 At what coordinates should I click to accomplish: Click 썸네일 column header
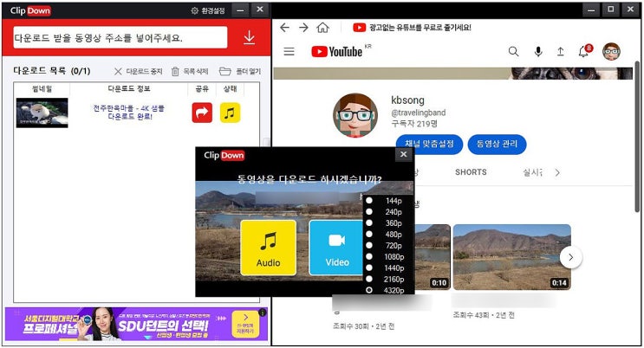coord(42,88)
